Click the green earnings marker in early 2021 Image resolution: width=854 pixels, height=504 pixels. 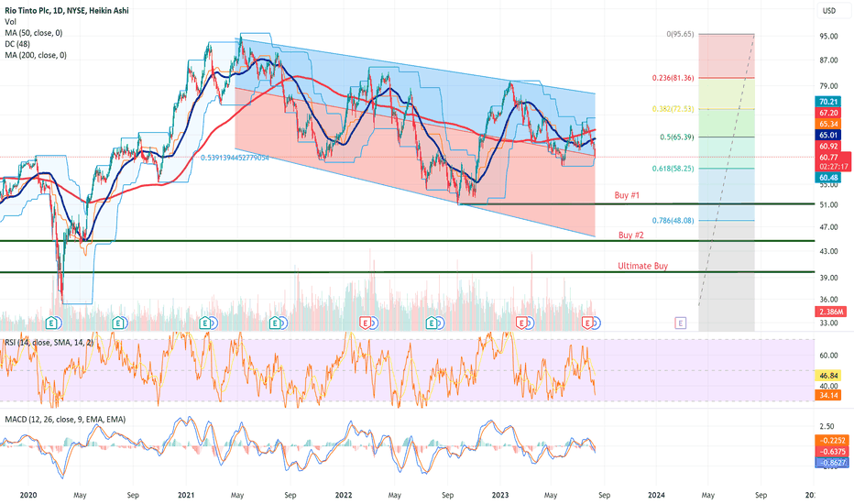[205, 323]
